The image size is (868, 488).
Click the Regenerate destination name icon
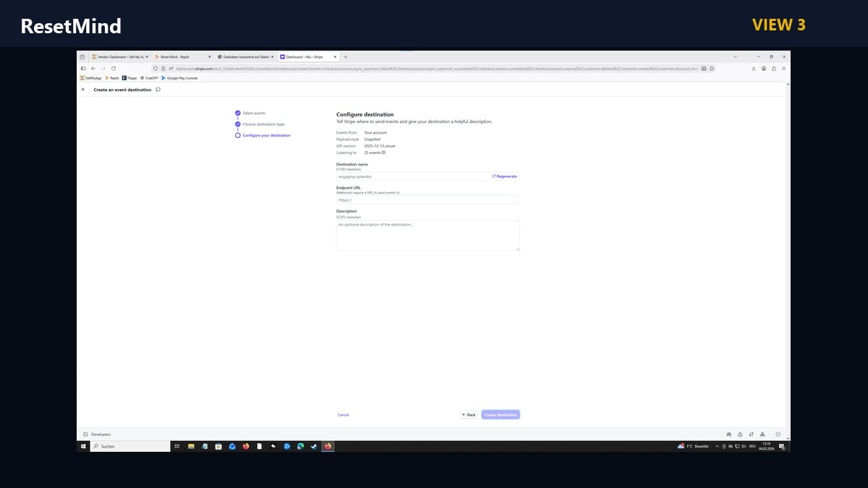tap(494, 176)
